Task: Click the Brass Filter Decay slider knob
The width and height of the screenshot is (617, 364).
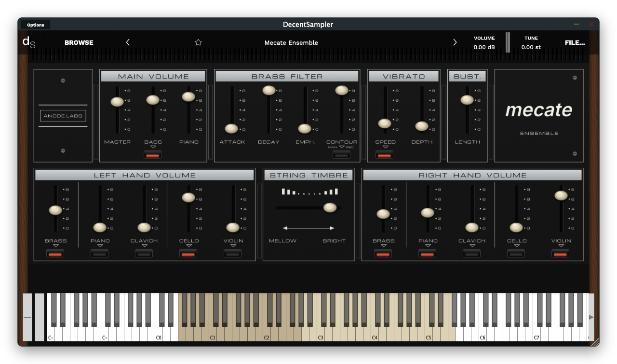Action: pos(269,90)
